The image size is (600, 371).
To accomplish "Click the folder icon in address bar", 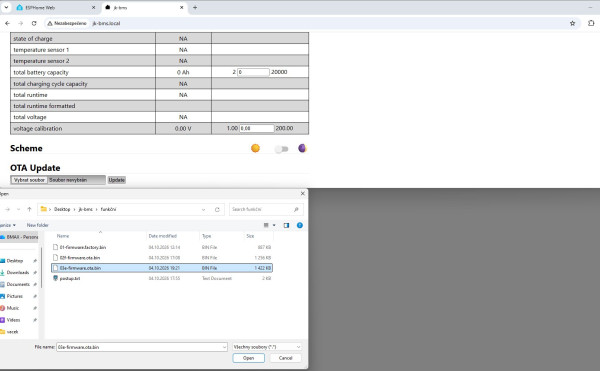I will tap(44, 209).
